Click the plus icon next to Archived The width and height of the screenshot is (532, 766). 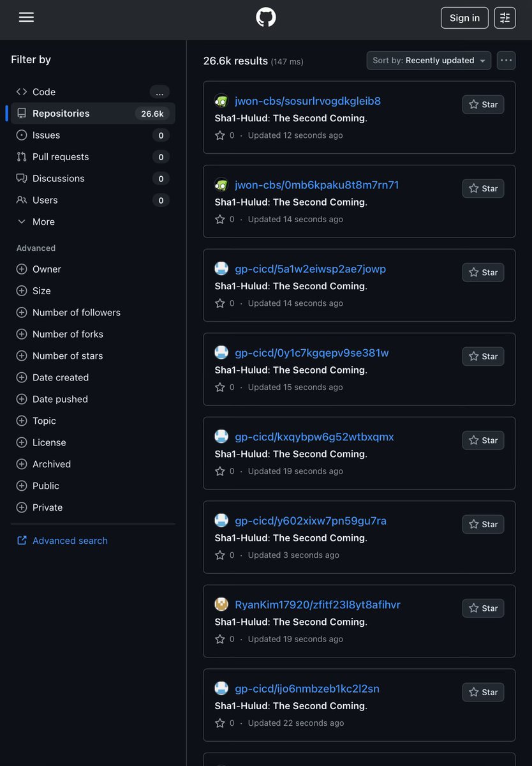(21, 464)
